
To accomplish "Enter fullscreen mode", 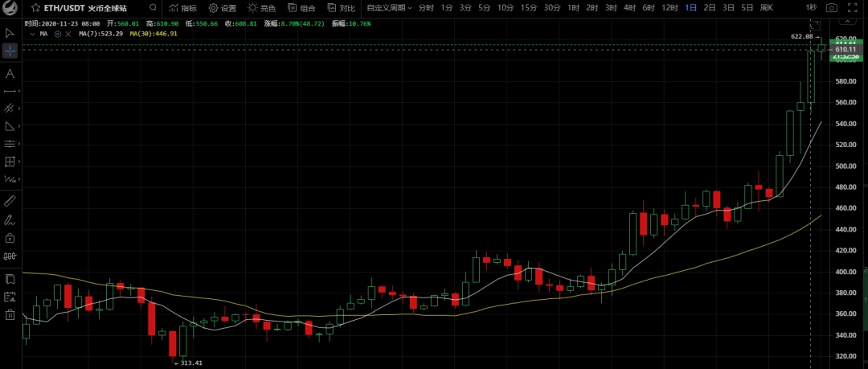I will click(x=853, y=8).
